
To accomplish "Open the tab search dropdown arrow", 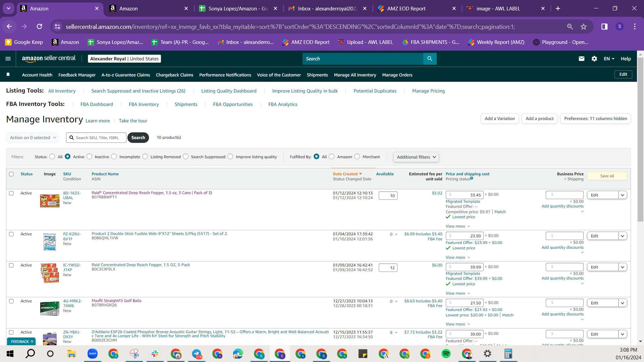I will (8, 8).
